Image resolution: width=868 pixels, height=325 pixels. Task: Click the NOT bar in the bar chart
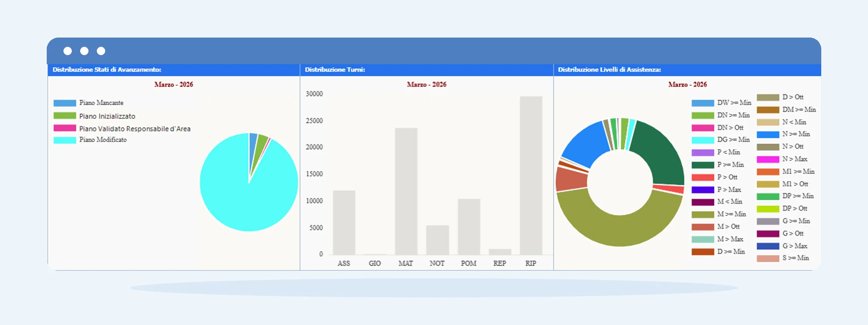tap(437, 240)
